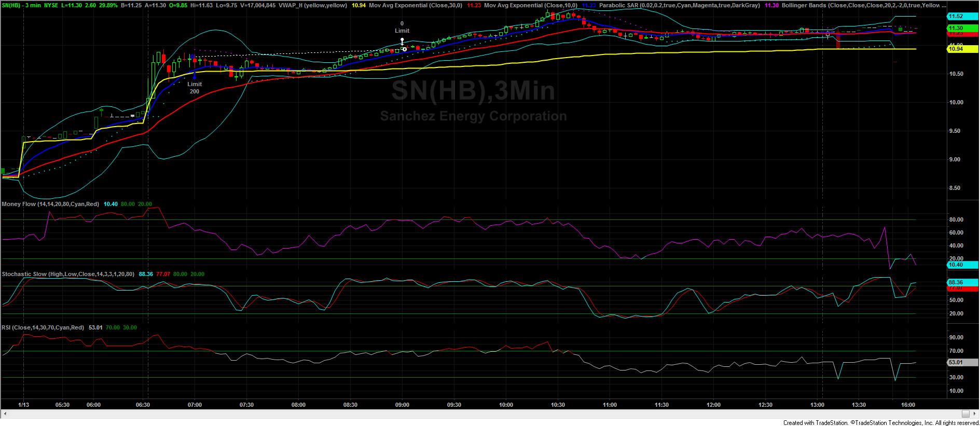
Task: Select the Bollinger Bands indicator label
Action: [x=863, y=5]
